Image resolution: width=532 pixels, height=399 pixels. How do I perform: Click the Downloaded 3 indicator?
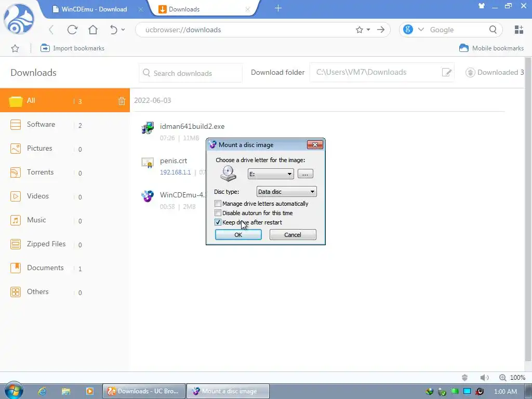[x=495, y=72]
